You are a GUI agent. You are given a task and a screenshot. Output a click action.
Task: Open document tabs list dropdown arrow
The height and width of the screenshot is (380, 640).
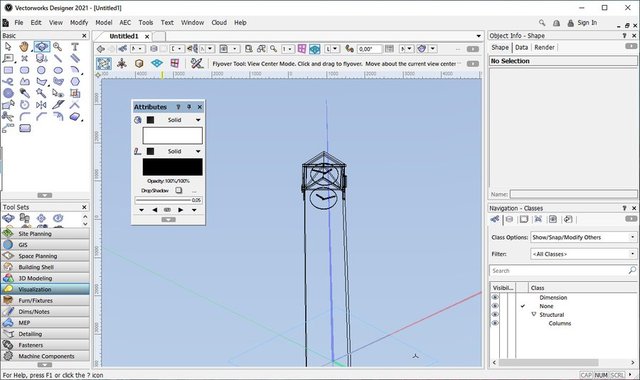(x=479, y=36)
